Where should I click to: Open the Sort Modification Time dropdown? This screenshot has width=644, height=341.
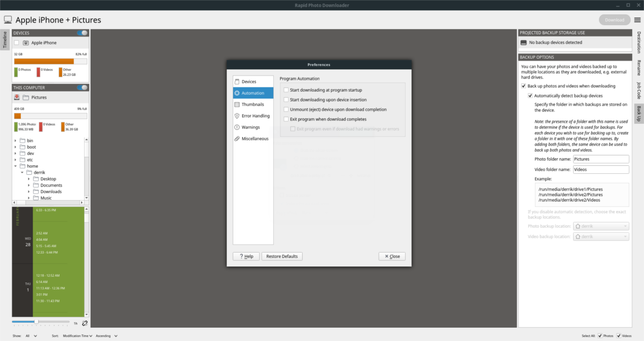click(77, 336)
